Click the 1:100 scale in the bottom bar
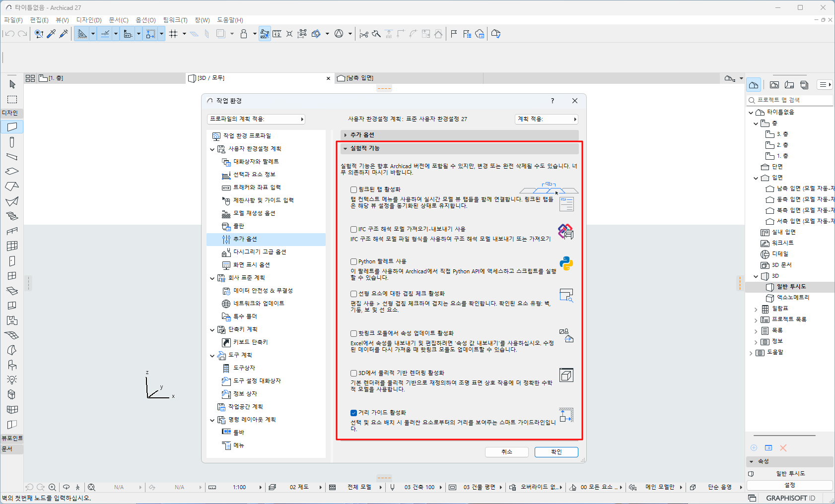The width and height of the screenshot is (835, 504). 239,487
